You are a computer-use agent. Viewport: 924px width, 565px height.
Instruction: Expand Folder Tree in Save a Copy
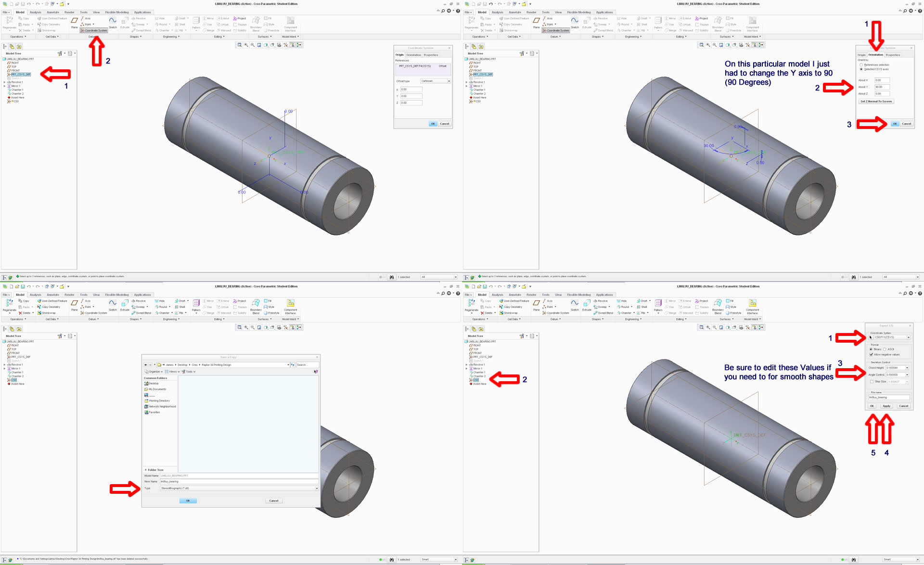coord(146,470)
